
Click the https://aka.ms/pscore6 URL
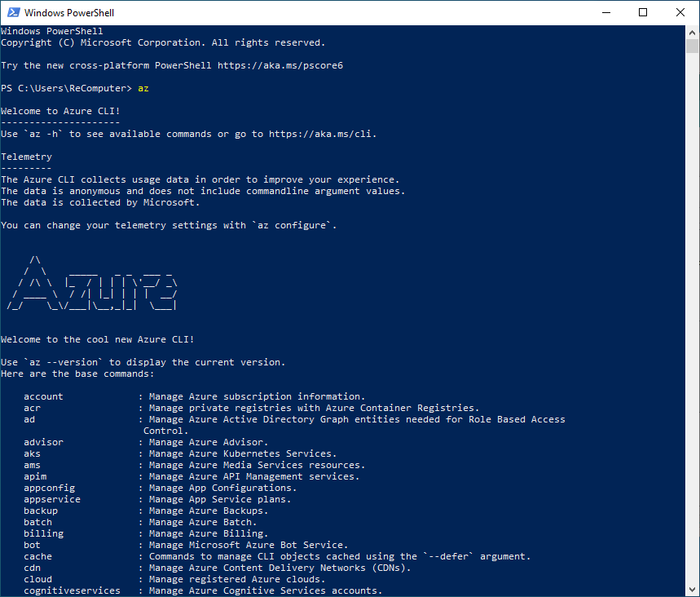280,66
